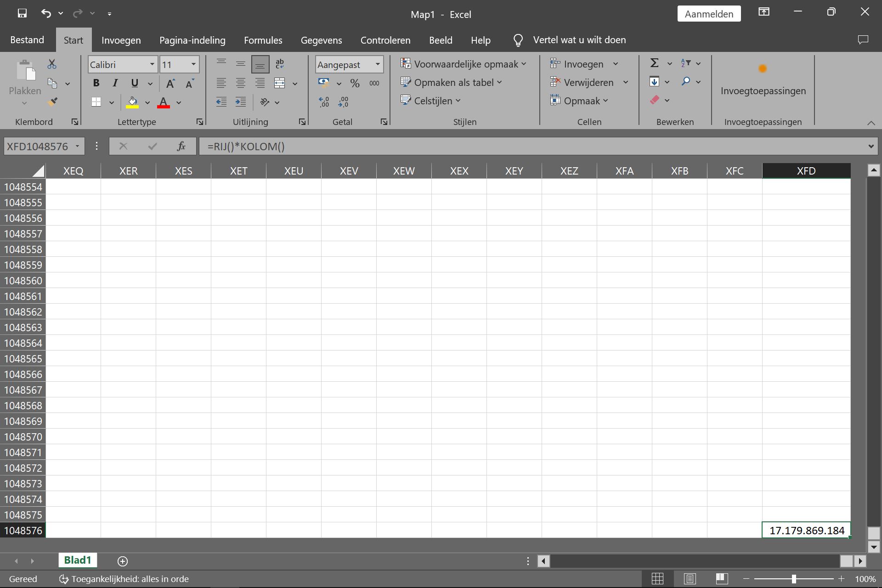The width and height of the screenshot is (882, 588).
Task: Click the increase indent icon
Action: [241, 102]
